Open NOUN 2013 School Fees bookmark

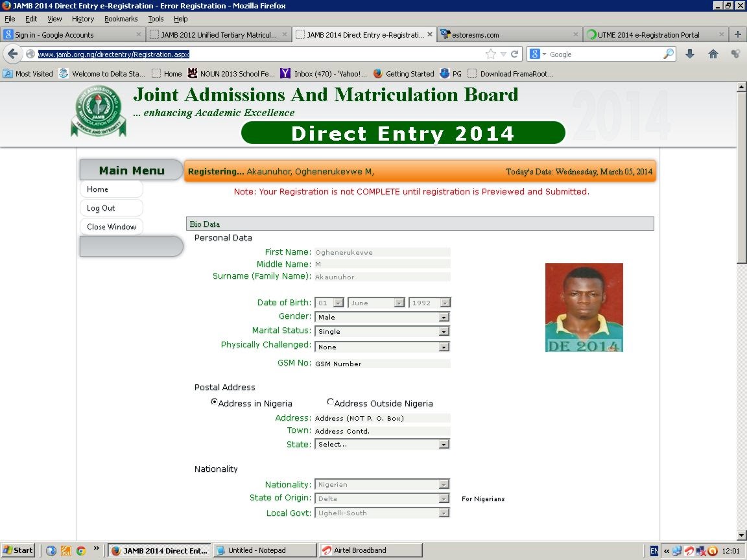coord(231,73)
